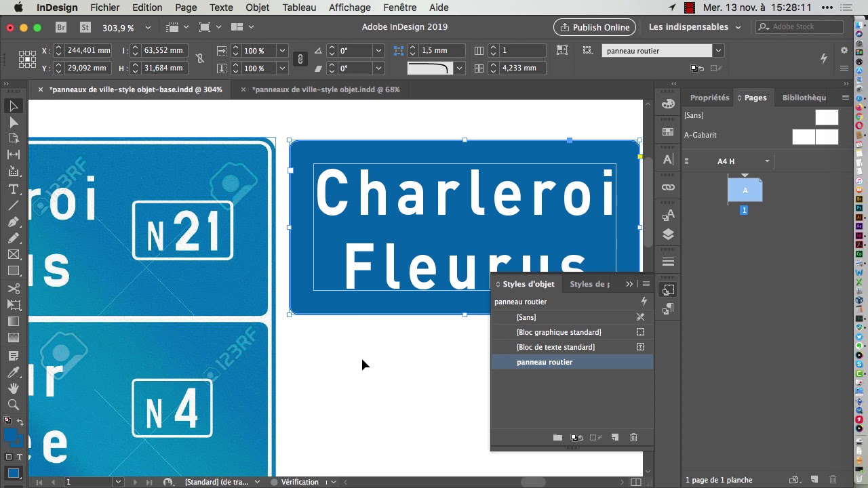
Task: Open Vérification preflight status
Action: pyautogui.click(x=299, y=482)
